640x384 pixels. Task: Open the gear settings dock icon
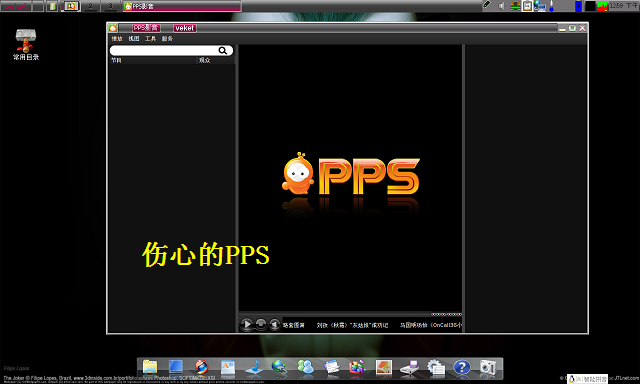coord(436,367)
